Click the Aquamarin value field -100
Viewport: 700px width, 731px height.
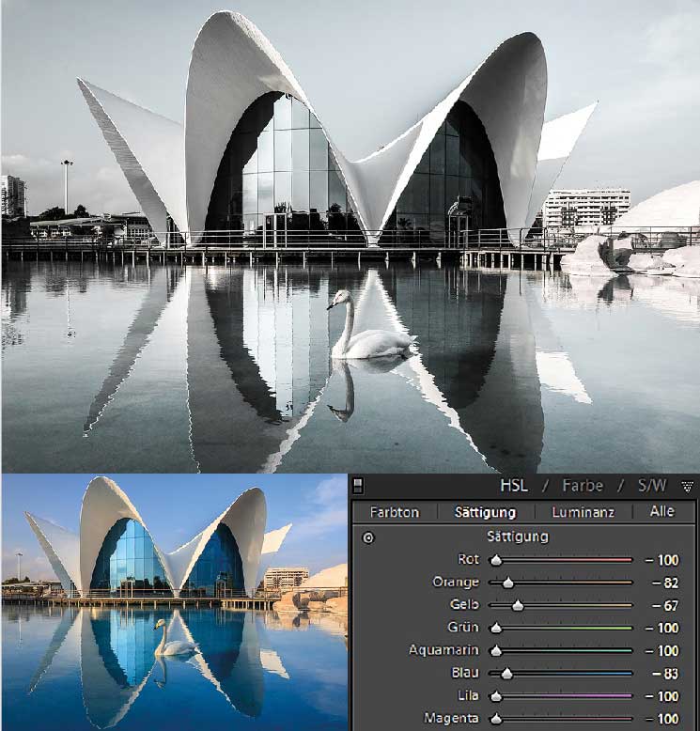662,651
